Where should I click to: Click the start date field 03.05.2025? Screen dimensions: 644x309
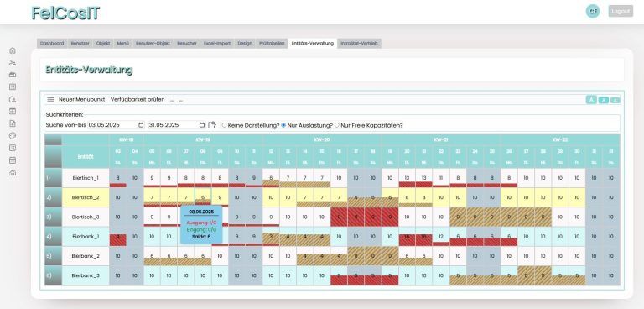click(117, 125)
